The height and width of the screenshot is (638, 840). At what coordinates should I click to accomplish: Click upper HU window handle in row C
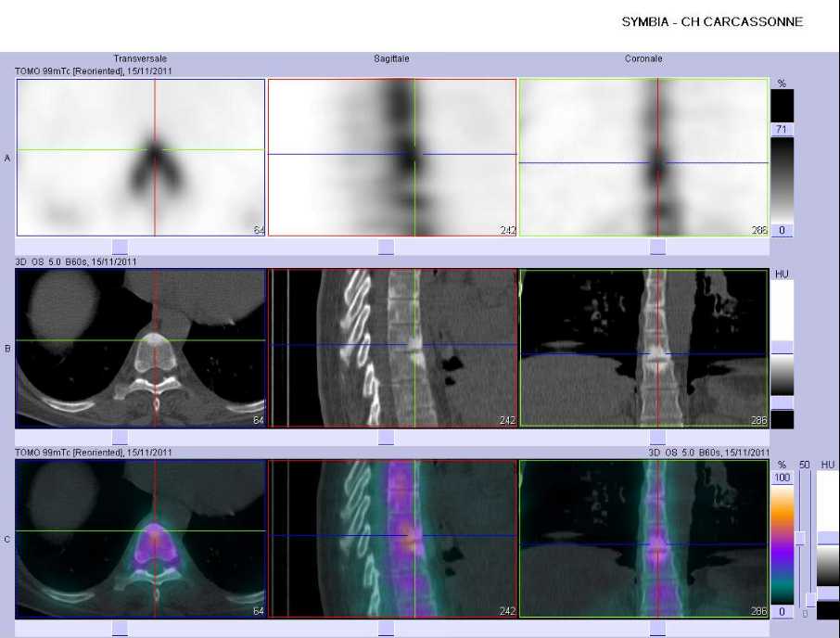coord(828,539)
